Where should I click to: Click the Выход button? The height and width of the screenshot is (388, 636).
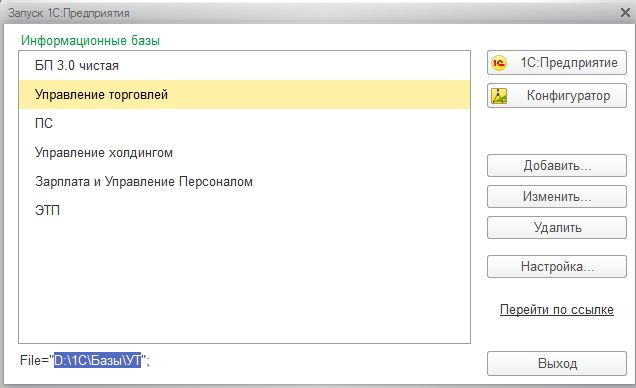click(x=556, y=363)
